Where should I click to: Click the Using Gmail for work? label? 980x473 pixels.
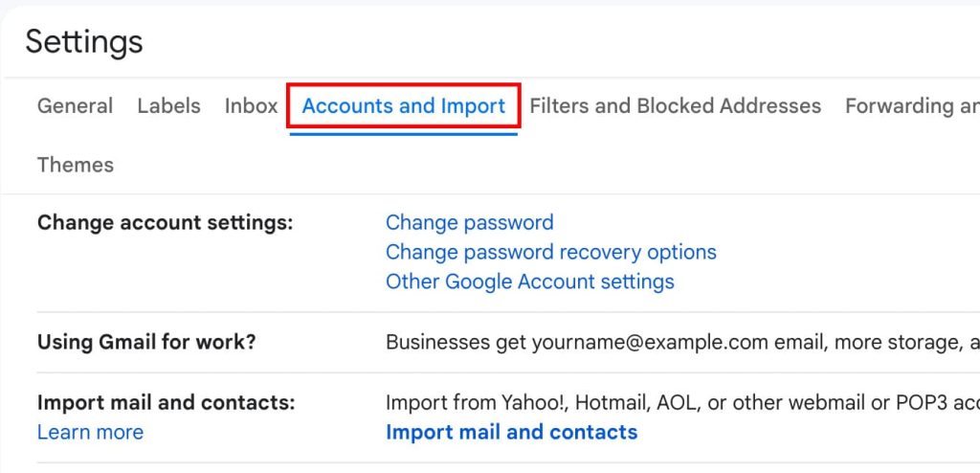146,342
